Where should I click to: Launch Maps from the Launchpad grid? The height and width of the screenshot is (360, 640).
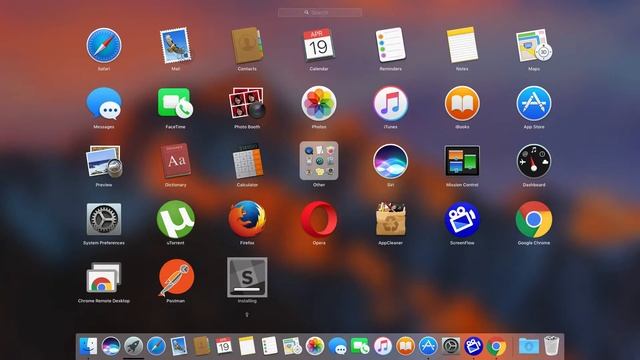534,45
